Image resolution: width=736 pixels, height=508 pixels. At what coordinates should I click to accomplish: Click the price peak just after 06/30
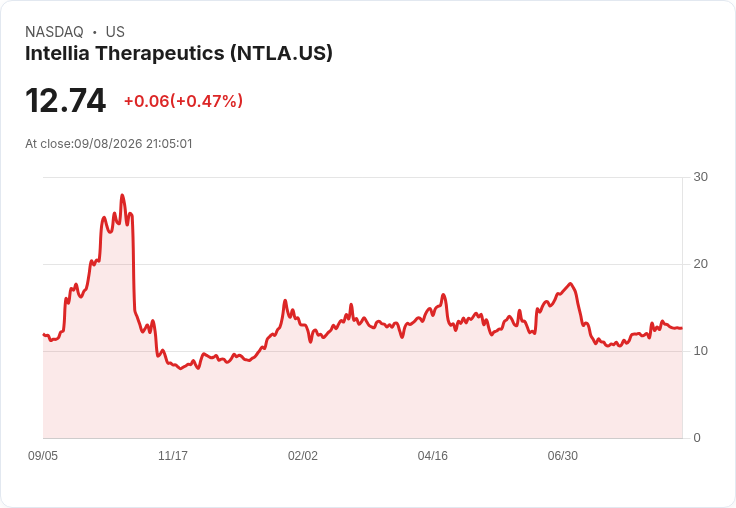(x=570, y=283)
